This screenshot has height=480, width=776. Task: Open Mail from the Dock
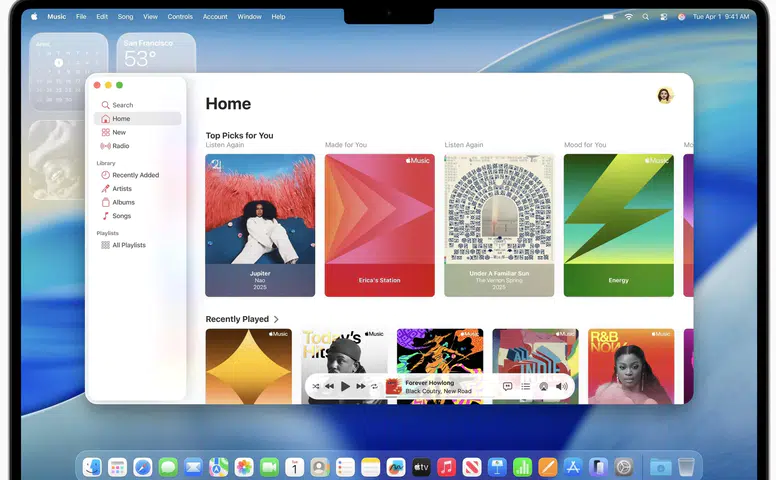click(x=193, y=467)
